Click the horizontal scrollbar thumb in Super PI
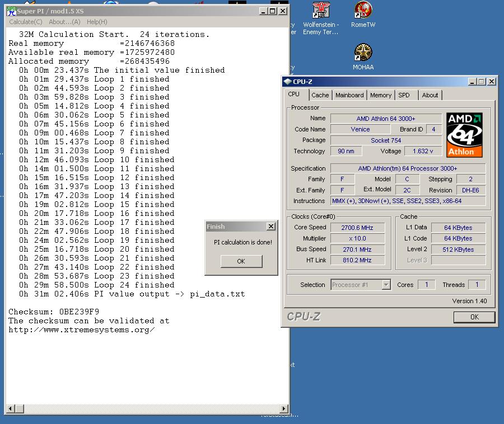Viewport: 504px width, 424px height. pos(19,408)
